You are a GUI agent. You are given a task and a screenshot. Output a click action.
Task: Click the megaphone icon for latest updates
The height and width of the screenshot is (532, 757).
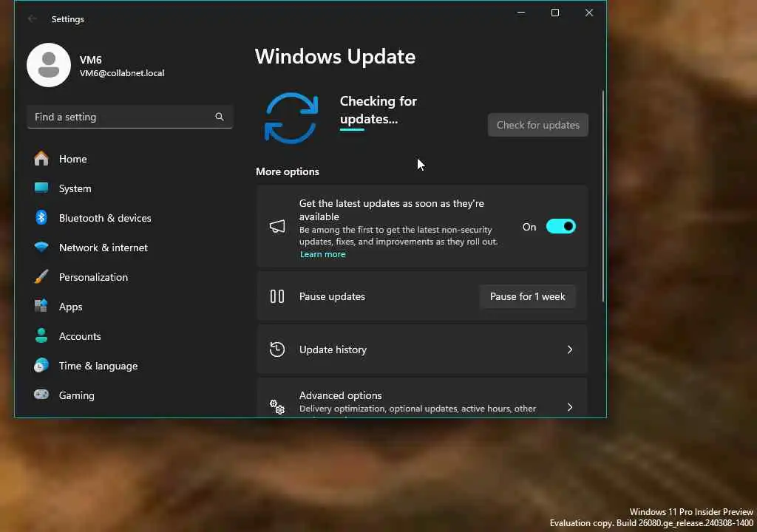(277, 226)
